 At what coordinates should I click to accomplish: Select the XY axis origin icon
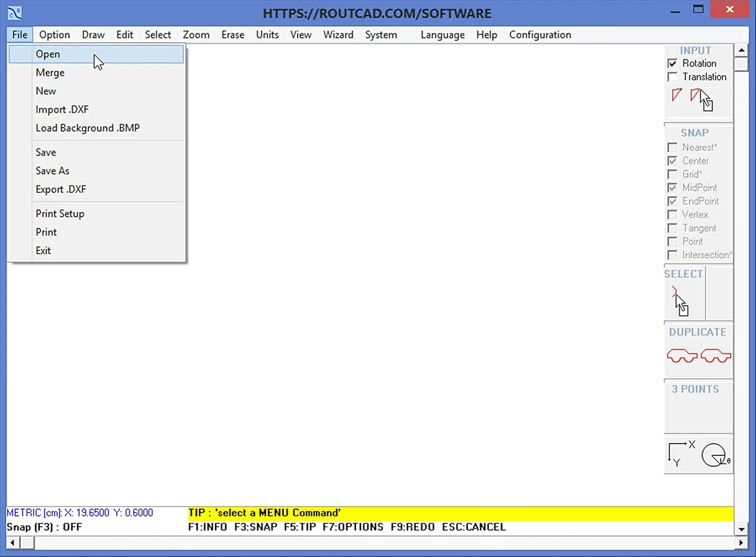pyautogui.click(x=679, y=452)
